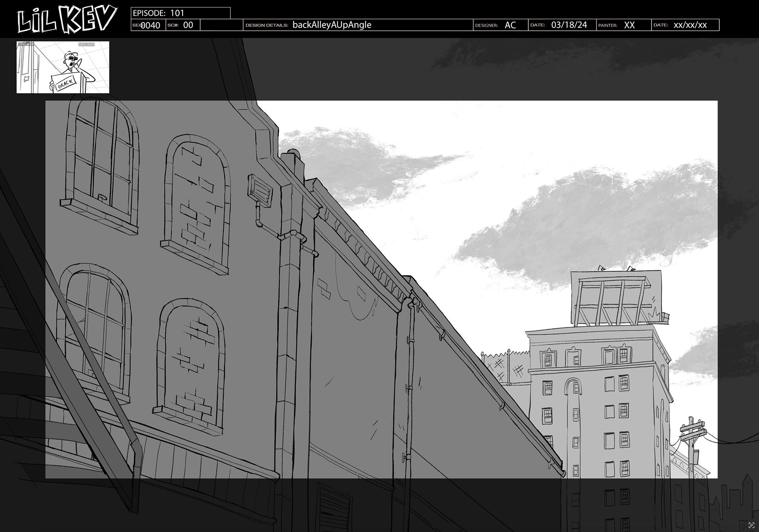Click the backAlleyAUpAngle design details text
This screenshot has height=532, width=759.
332,25
